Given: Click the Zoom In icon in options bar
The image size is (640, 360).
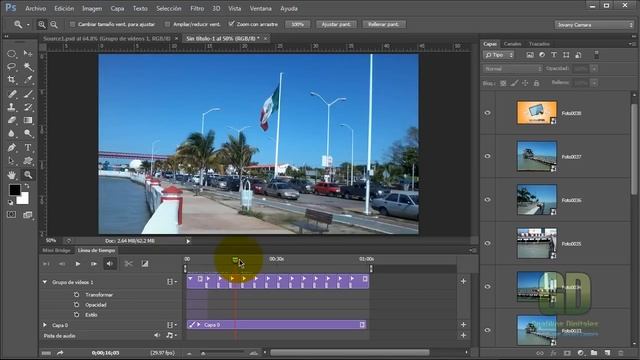Looking at the screenshot, I should (42, 24).
